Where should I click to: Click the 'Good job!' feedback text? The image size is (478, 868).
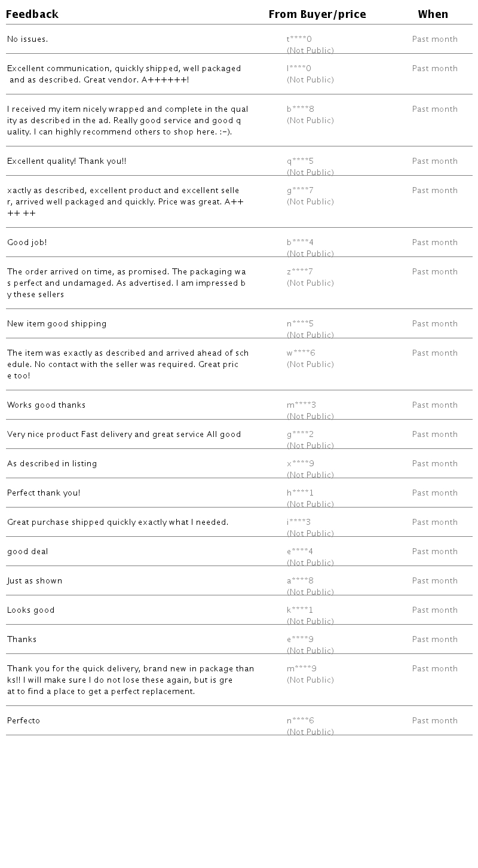pos(27,243)
